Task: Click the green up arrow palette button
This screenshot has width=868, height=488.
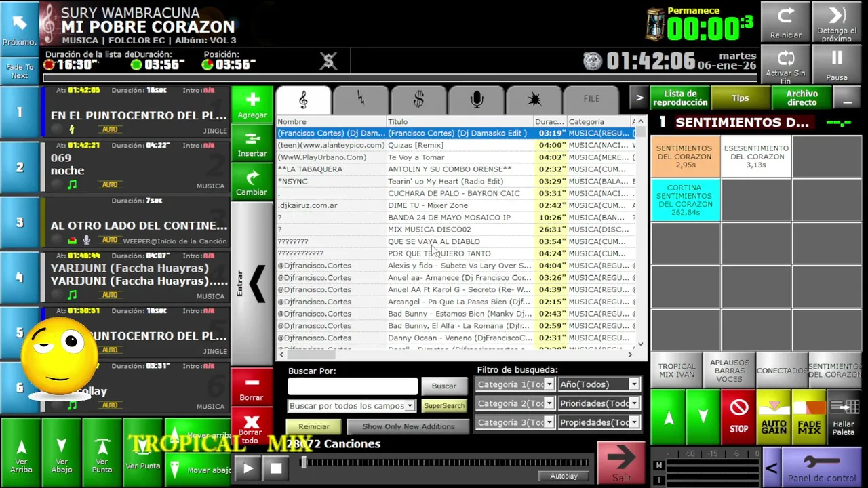Action: (668, 418)
